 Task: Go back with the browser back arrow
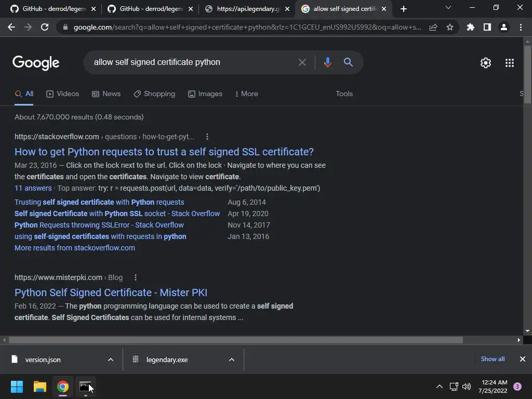click(x=11, y=27)
